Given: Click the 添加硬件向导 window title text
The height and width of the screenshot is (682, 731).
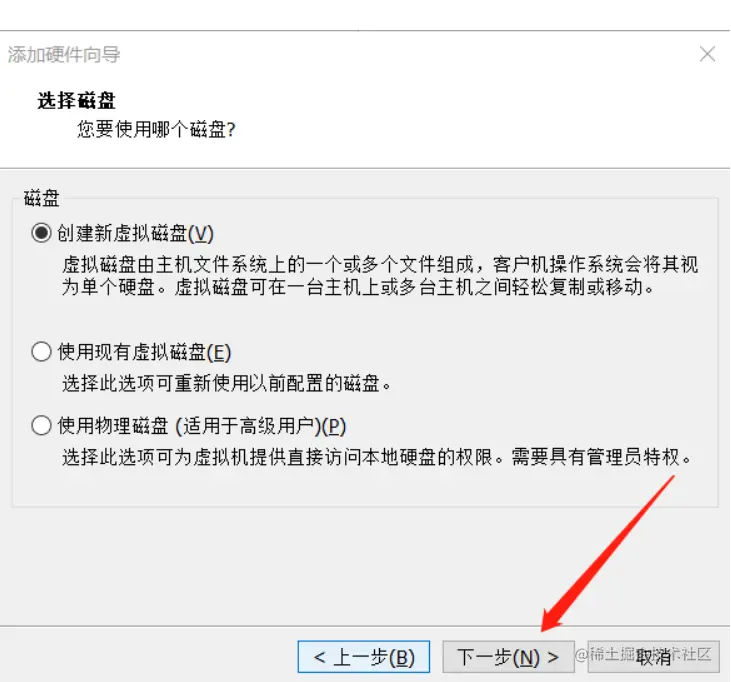Looking at the screenshot, I should point(64,55).
